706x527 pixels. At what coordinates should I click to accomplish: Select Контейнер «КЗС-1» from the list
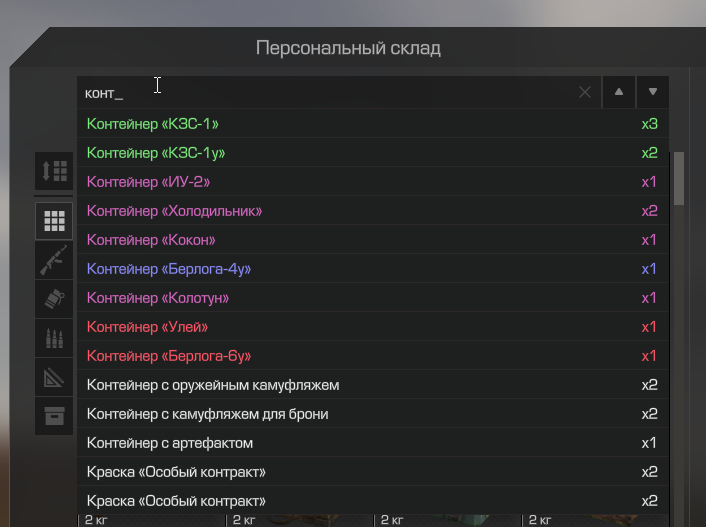tap(373, 123)
